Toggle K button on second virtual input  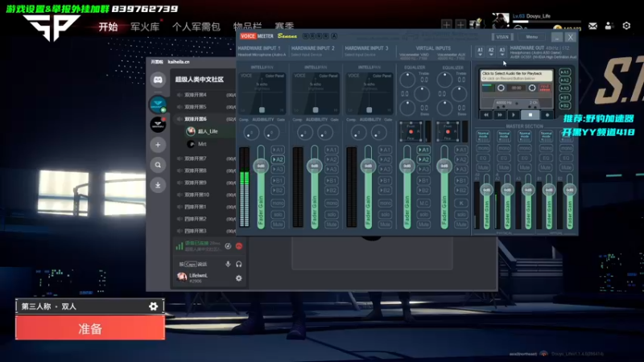coord(461,204)
